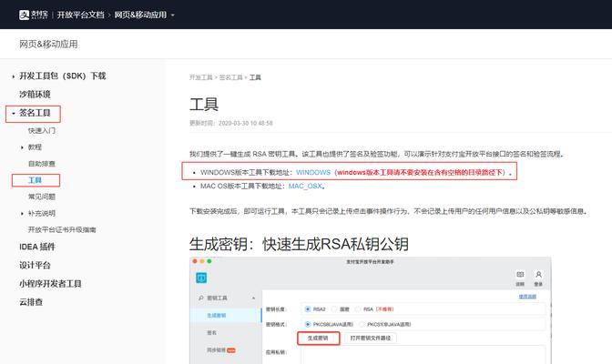The image size is (612, 364).
Task: Choose the RSA2 key length radio button
Action: pos(308,309)
